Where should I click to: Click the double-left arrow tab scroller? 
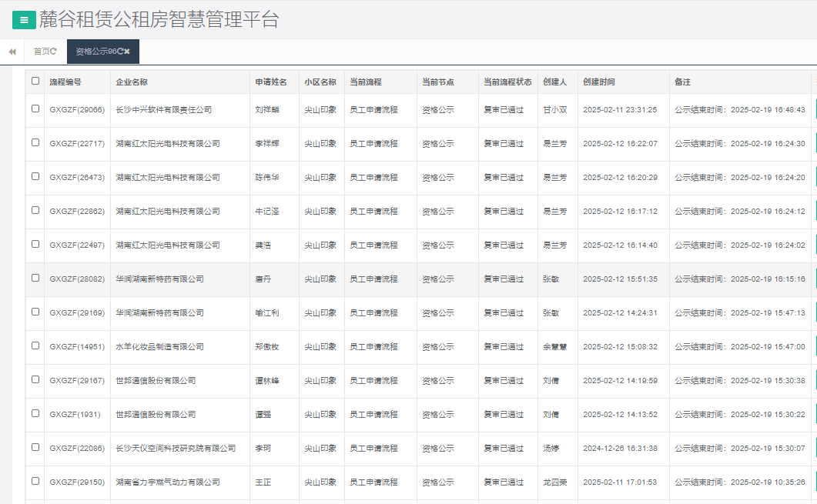coord(11,52)
